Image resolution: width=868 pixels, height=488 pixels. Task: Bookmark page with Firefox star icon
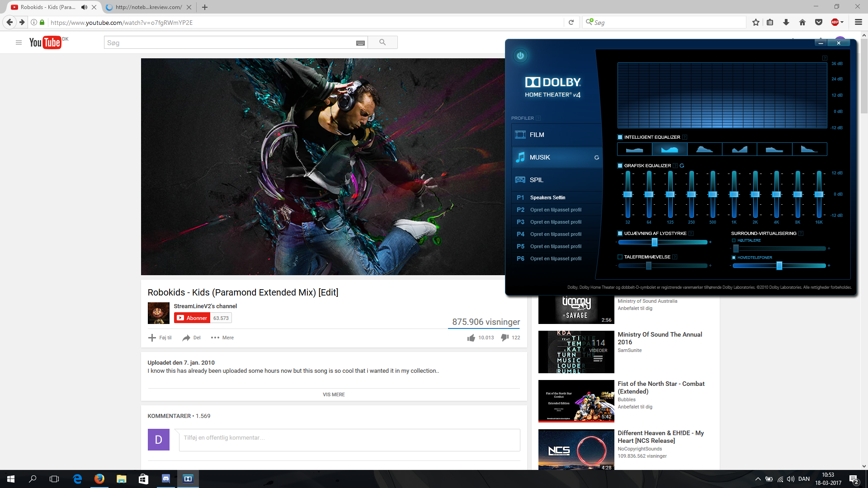click(756, 22)
